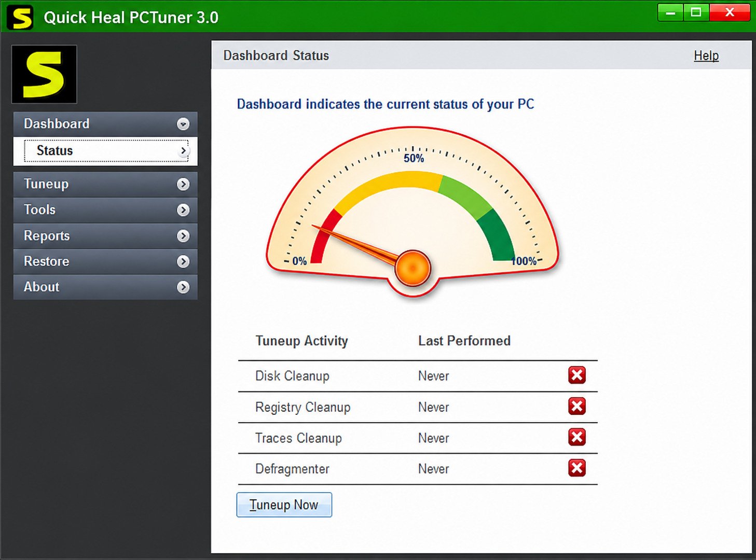This screenshot has width=756, height=560.
Task: Click the red X status icon for Traces Cleanup
Action: pyautogui.click(x=576, y=437)
